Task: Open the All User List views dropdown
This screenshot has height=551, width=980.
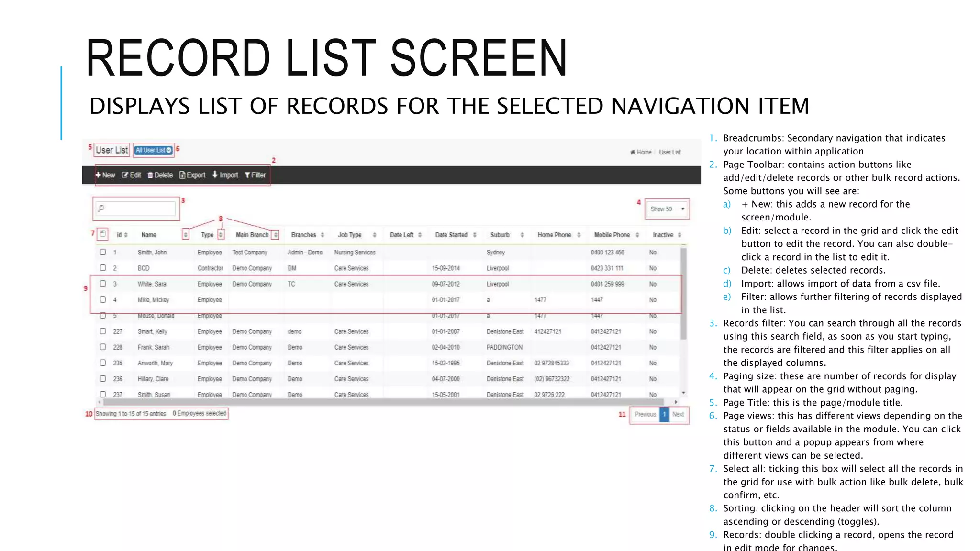Action: click(153, 150)
